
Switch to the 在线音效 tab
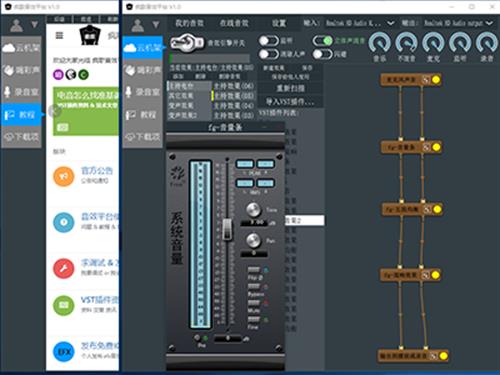pos(234,23)
